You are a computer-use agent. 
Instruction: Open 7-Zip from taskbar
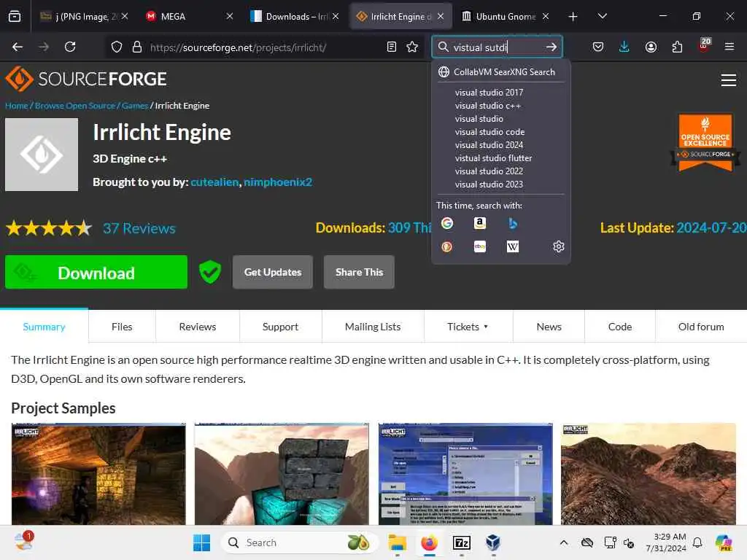point(461,542)
